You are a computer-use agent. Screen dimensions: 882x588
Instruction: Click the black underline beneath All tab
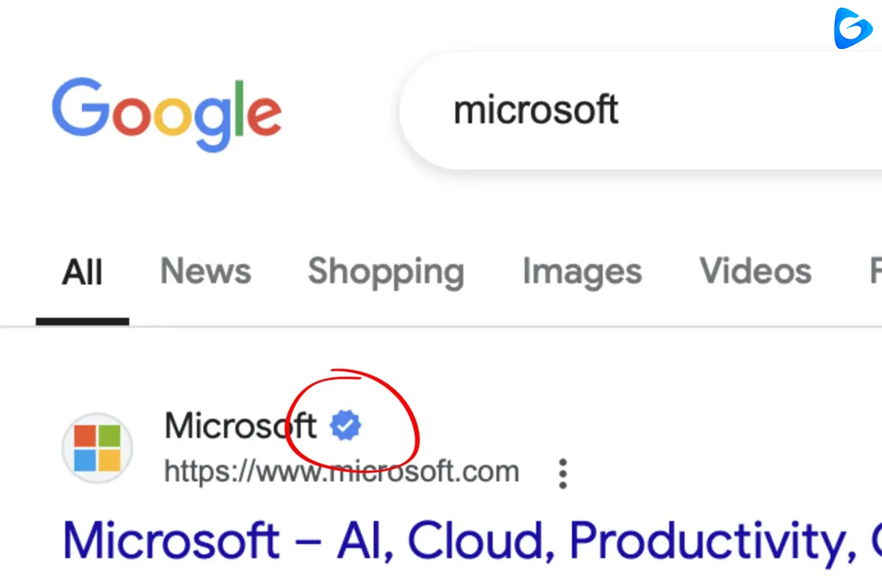82,321
